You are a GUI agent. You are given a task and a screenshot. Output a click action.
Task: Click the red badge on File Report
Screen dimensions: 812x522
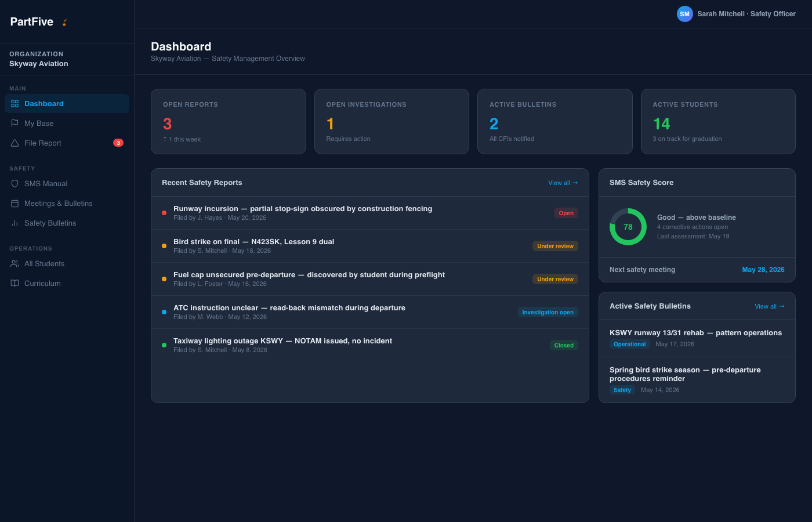pos(118,143)
